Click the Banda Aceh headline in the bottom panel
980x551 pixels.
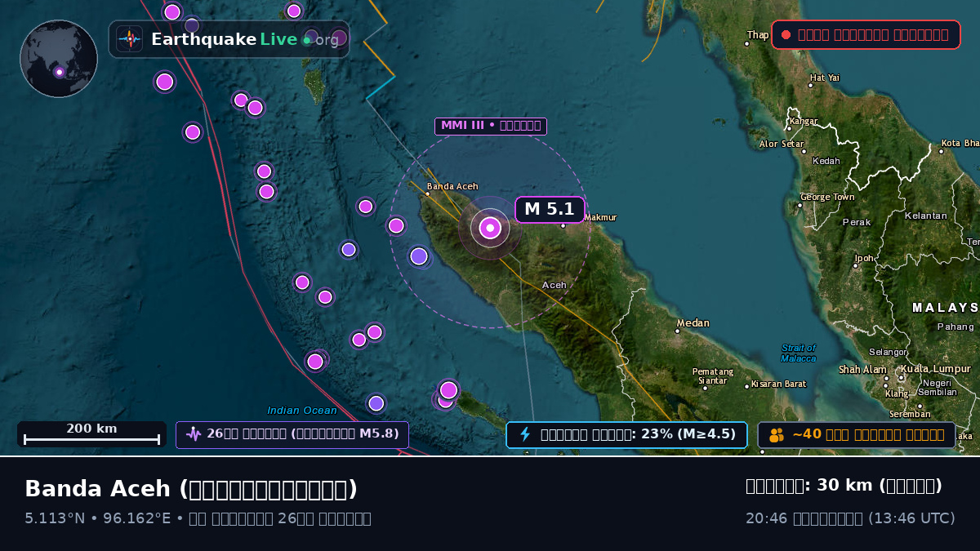pos(191,489)
